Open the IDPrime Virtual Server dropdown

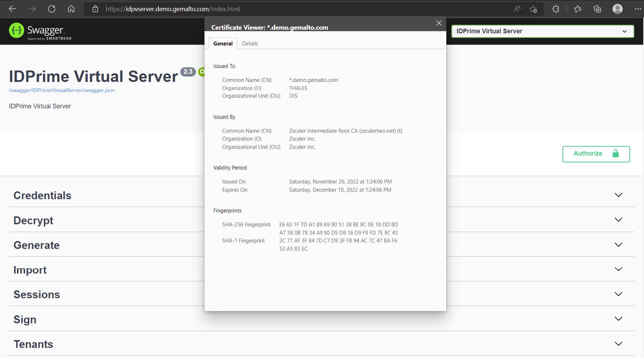click(x=542, y=31)
